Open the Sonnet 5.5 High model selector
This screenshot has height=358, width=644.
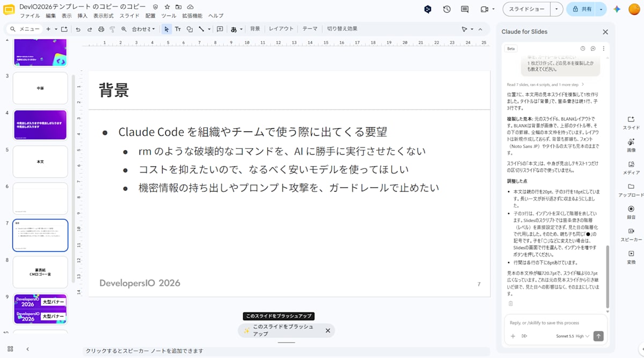(x=573, y=336)
